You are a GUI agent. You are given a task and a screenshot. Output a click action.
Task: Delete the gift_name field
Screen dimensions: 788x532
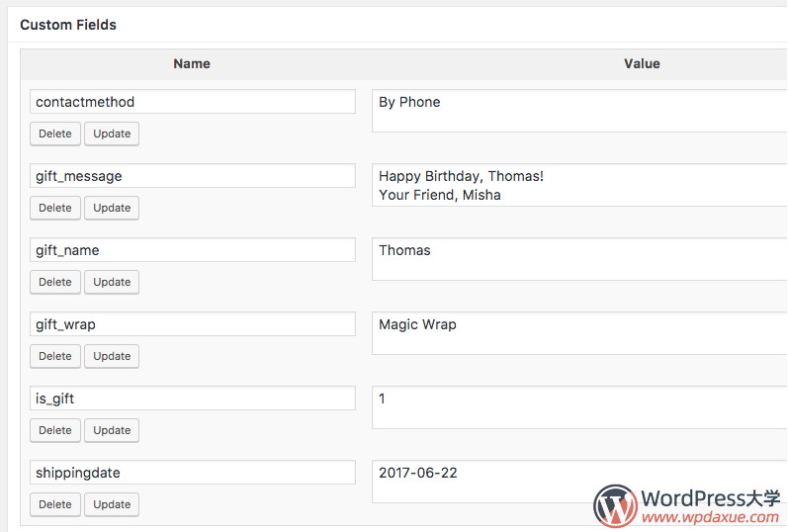coord(55,282)
